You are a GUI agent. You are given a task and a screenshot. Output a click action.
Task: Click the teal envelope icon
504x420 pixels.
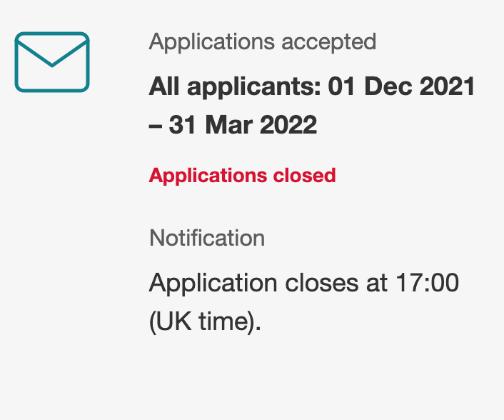coord(52,62)
